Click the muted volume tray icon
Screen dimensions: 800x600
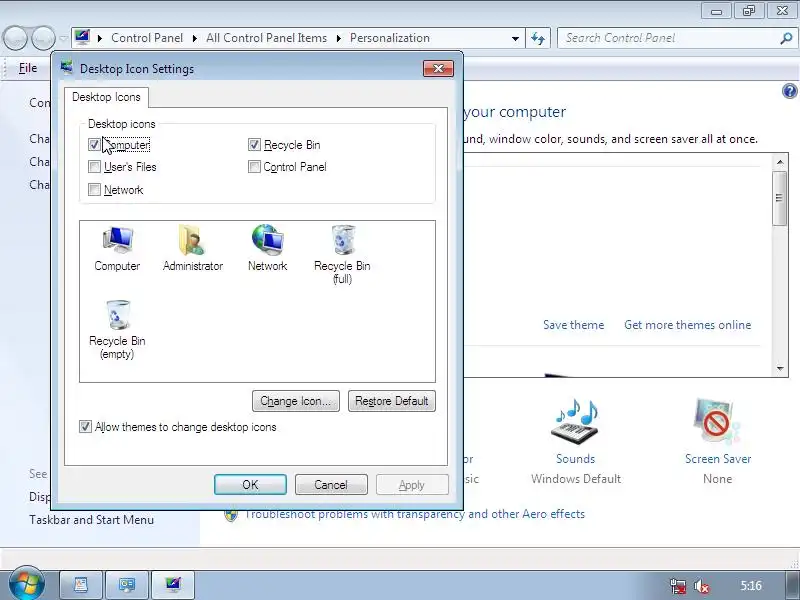[x=702, y=586]
